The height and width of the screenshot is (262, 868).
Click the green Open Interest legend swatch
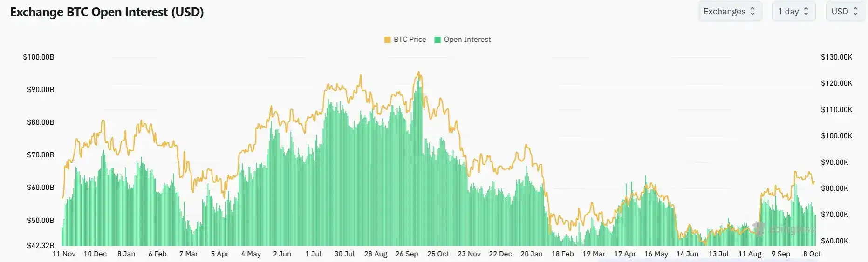tap(437, 40)
